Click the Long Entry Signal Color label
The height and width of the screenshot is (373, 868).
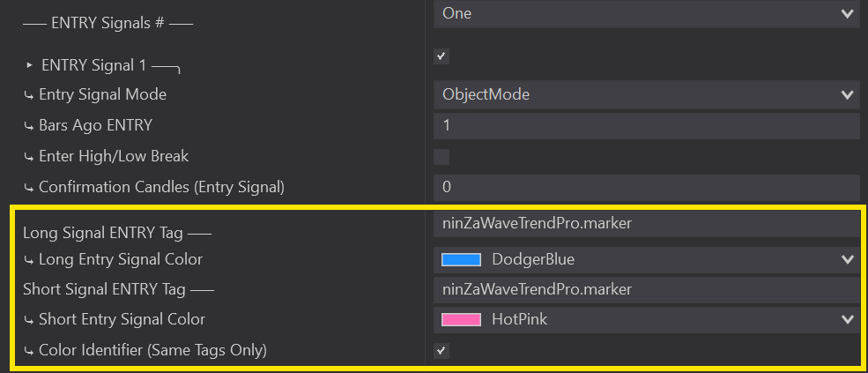pos(120,259)
